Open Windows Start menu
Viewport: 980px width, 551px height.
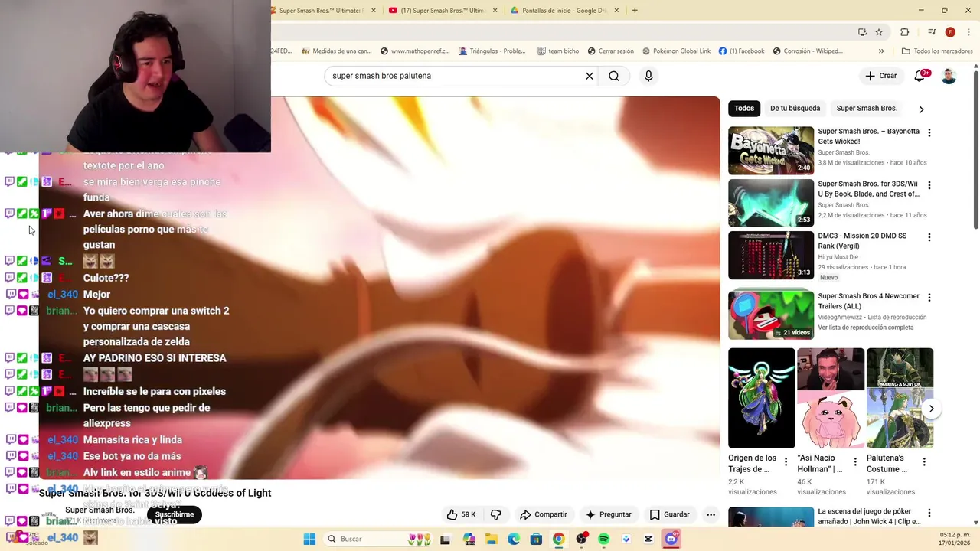point(309,539)
